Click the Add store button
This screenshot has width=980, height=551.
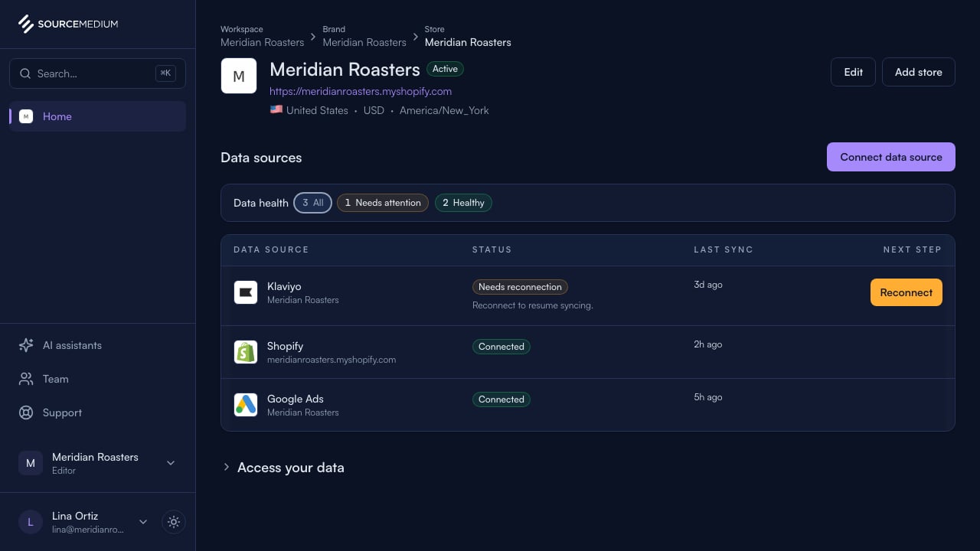pyautogui.click(x=919, y=72)
